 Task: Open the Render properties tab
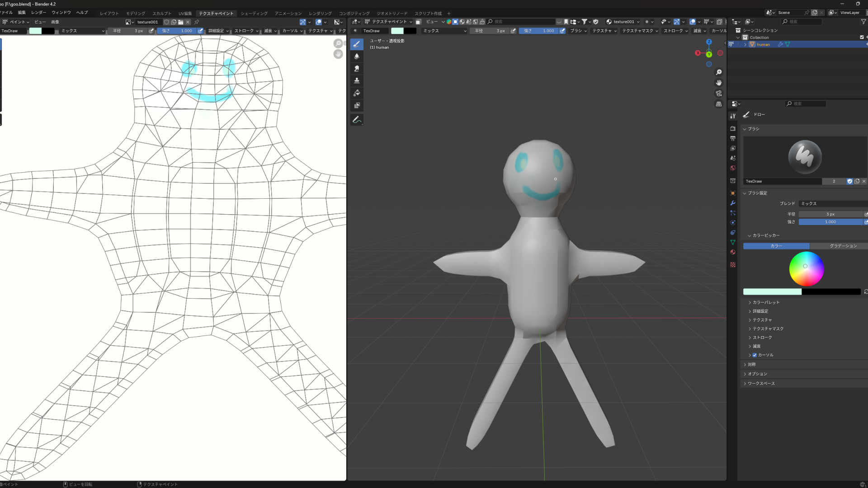(x=733, y=128)
